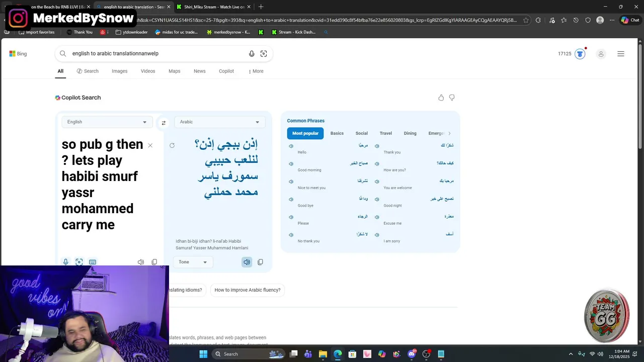
Task: Open the translator on-screen keyboard icon
Action: point(93,262)
